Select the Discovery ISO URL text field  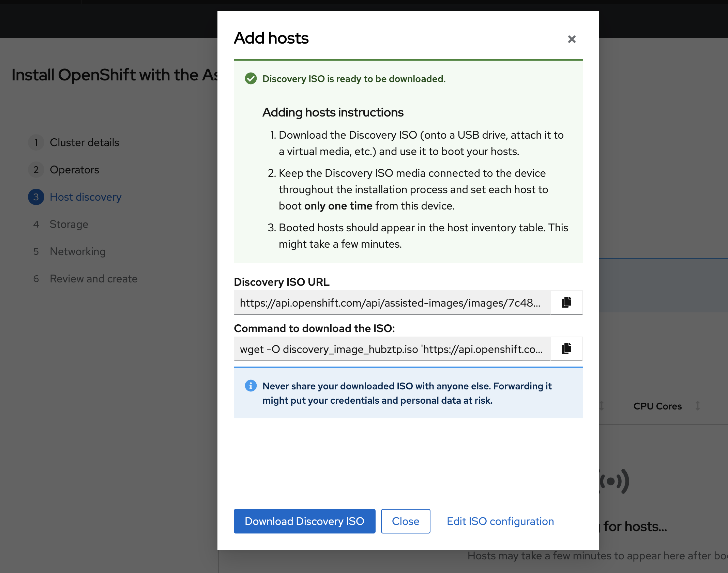(x=392, y=303)
